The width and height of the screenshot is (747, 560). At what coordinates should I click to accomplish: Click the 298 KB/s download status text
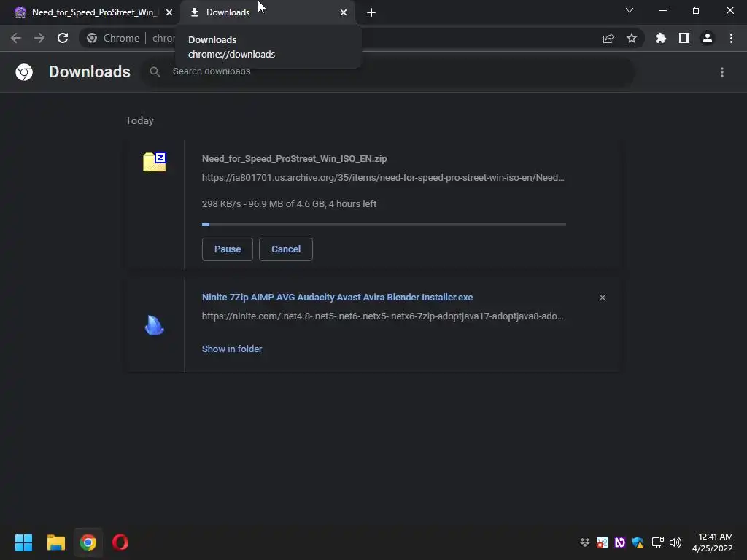(289, 204)
